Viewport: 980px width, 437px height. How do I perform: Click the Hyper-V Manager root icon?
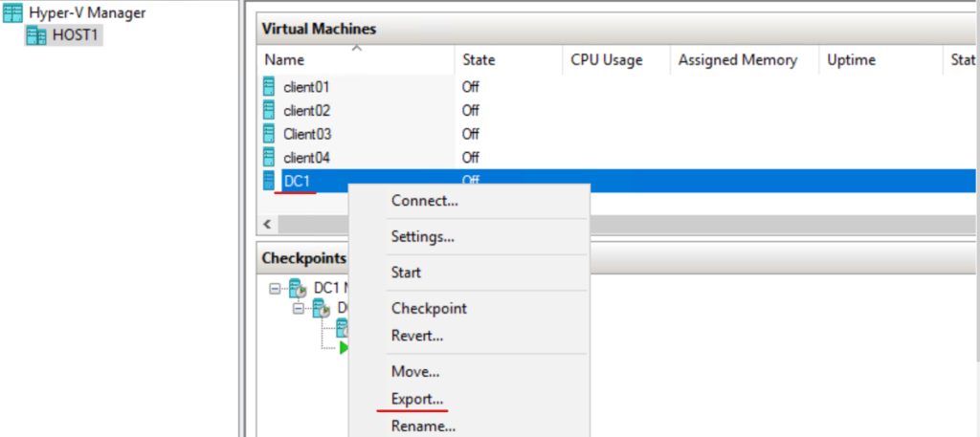(13, 12)
